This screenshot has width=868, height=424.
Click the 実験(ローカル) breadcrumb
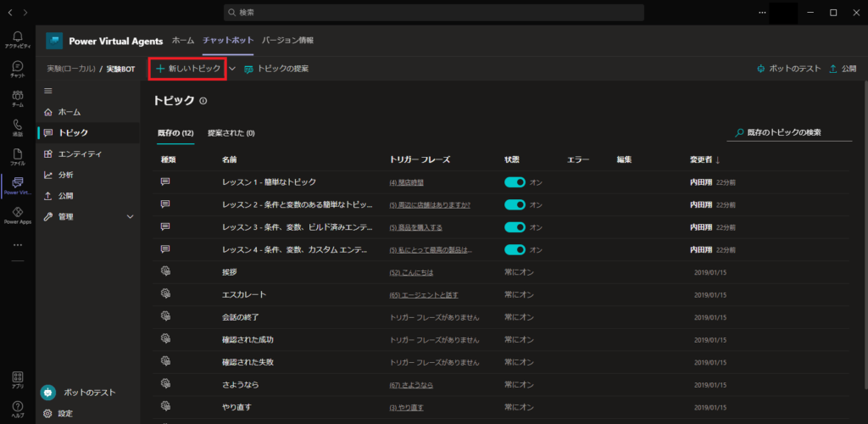point(71,70)
